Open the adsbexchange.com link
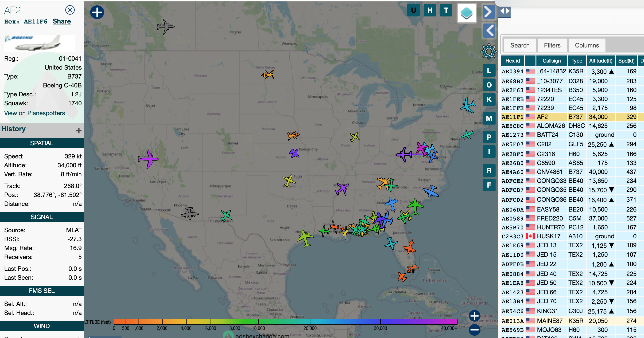644x338 pixels. [262, 335]
